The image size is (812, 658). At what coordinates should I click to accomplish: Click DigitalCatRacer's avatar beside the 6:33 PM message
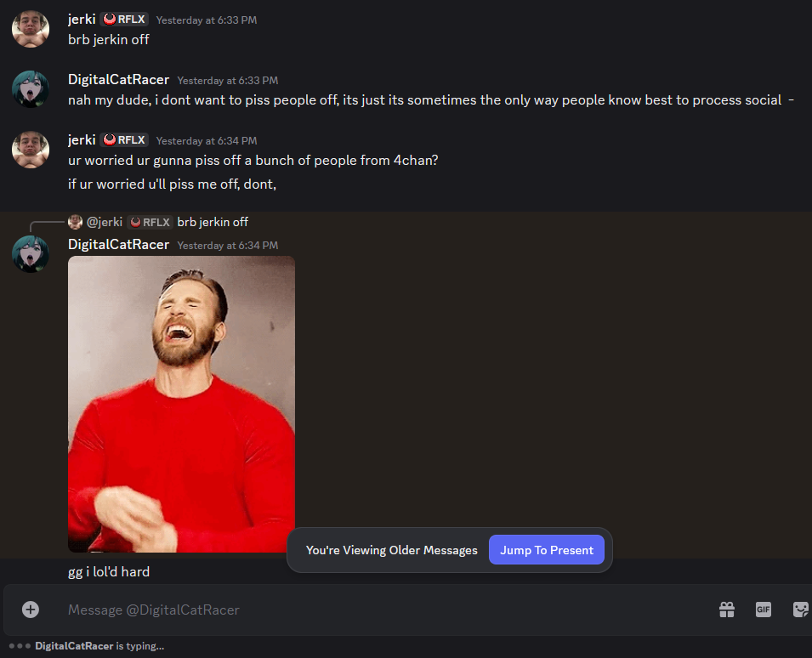point(31,89)
